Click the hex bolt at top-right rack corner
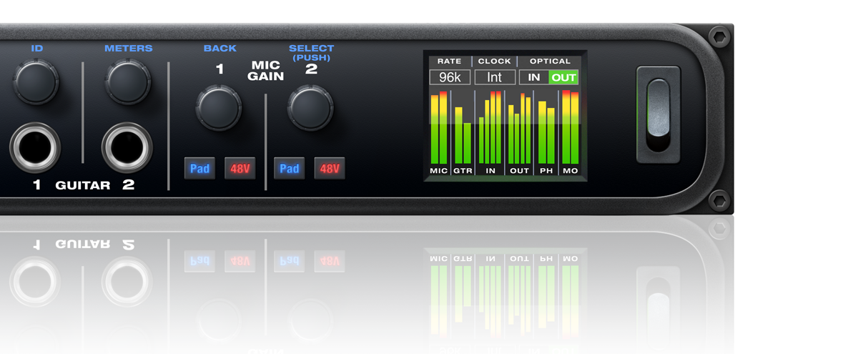This screenshot has height=354, width=868. [x=719, y=35]
